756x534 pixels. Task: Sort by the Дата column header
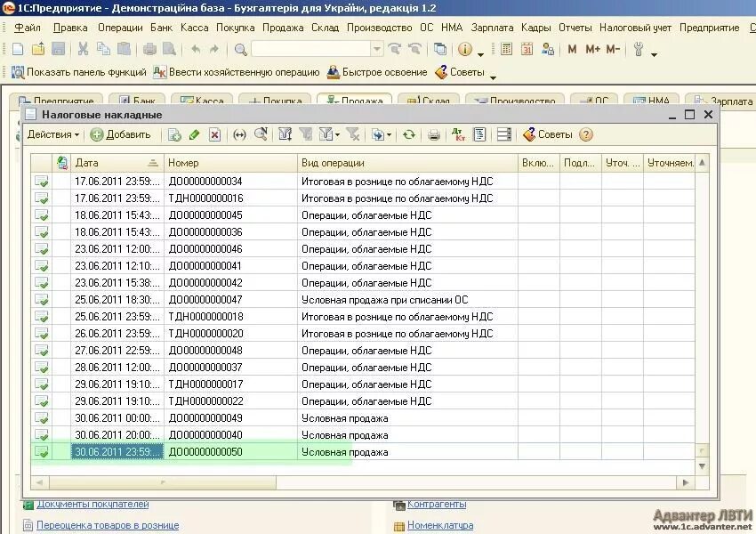(x=117, y=163)
